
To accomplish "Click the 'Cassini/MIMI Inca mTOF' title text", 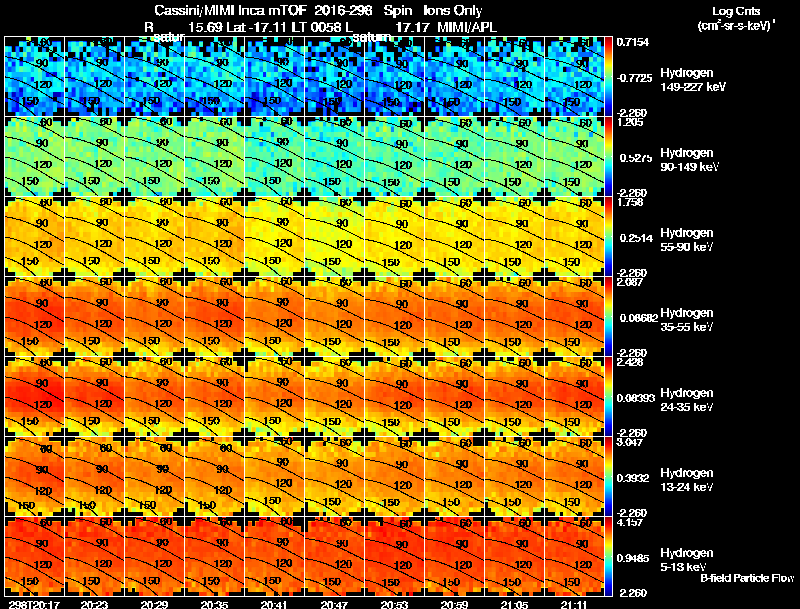I will [x=231, y=10].
